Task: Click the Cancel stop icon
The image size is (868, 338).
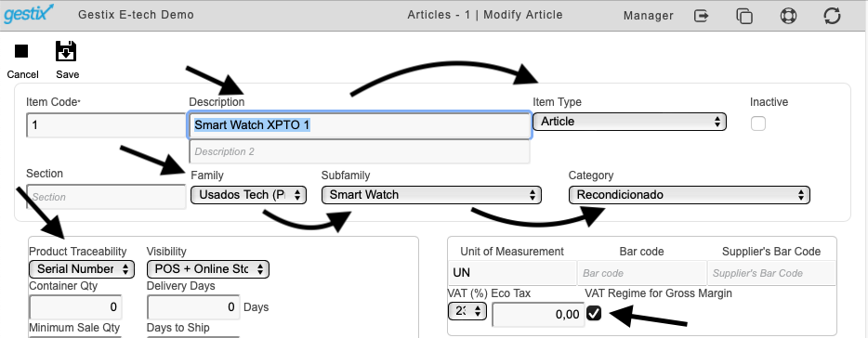Action: 21,51
